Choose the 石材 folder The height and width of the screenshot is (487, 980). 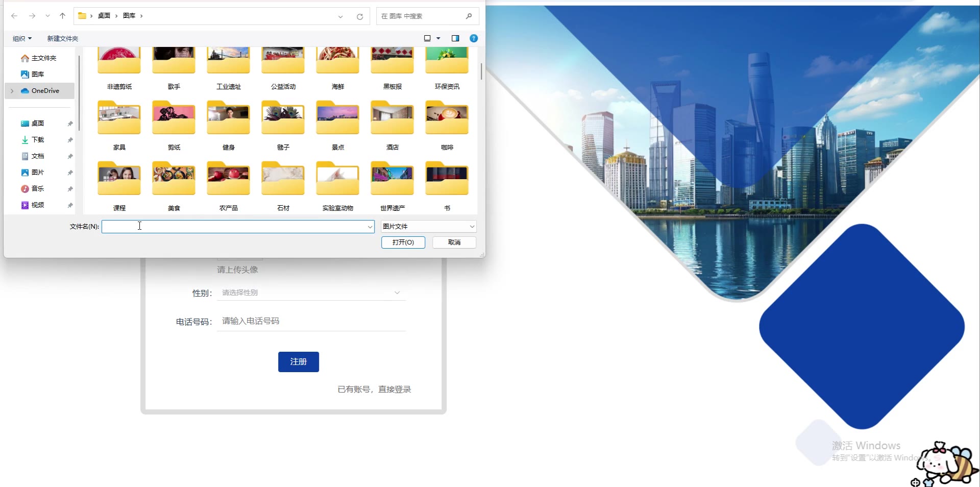(283, 186)
